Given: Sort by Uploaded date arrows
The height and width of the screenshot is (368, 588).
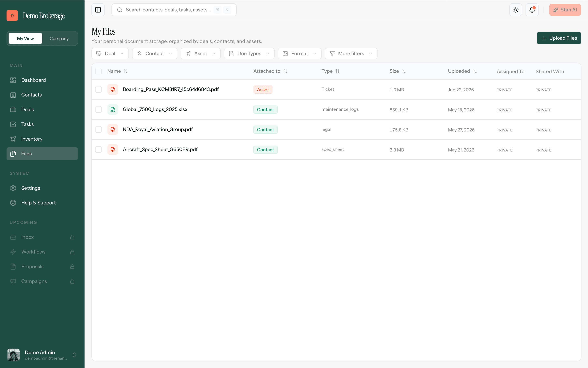Looking at the screenshot, I should 475,71.
